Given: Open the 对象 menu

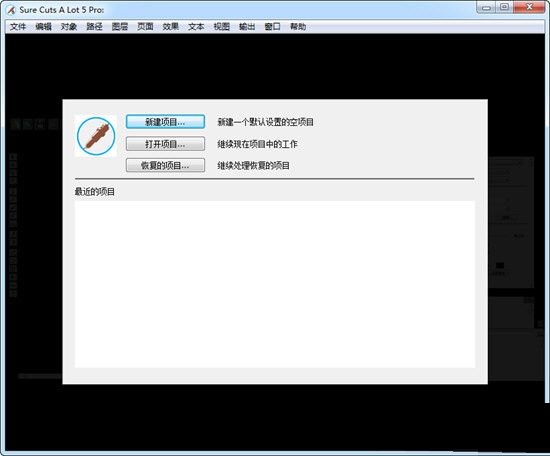Looking at the screenshot, I should [x=69, y=27].
